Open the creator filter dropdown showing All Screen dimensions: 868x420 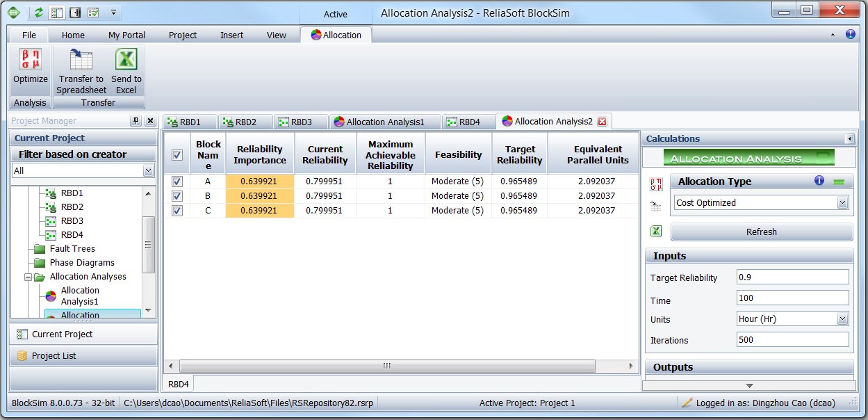pyautogui.click(x=148, y=170)
